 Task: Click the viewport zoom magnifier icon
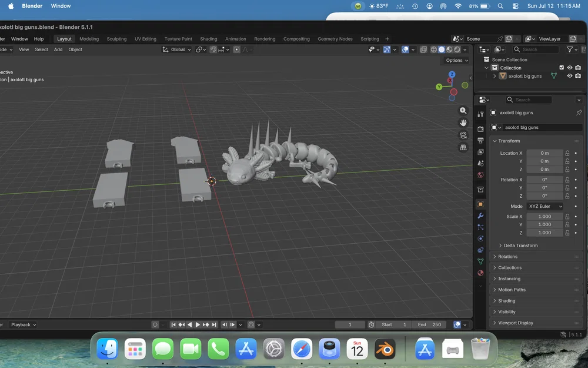(463, 111)
